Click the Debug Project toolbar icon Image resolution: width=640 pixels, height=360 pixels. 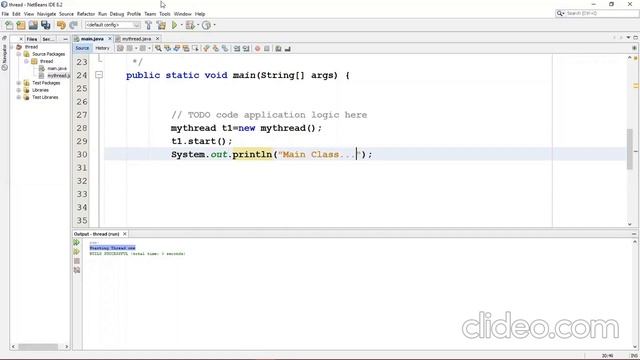(190, 25)
